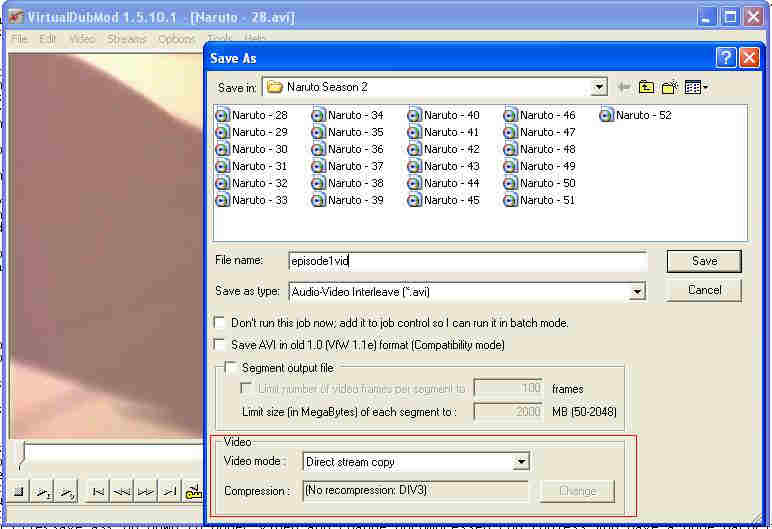Click the segment size MB field

[508, 411]
